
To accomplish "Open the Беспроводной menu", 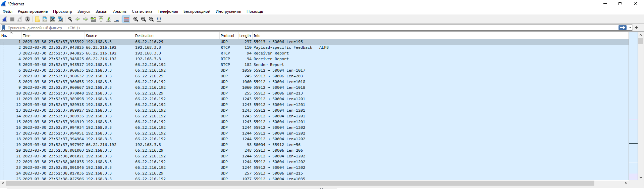I will 197,11.
